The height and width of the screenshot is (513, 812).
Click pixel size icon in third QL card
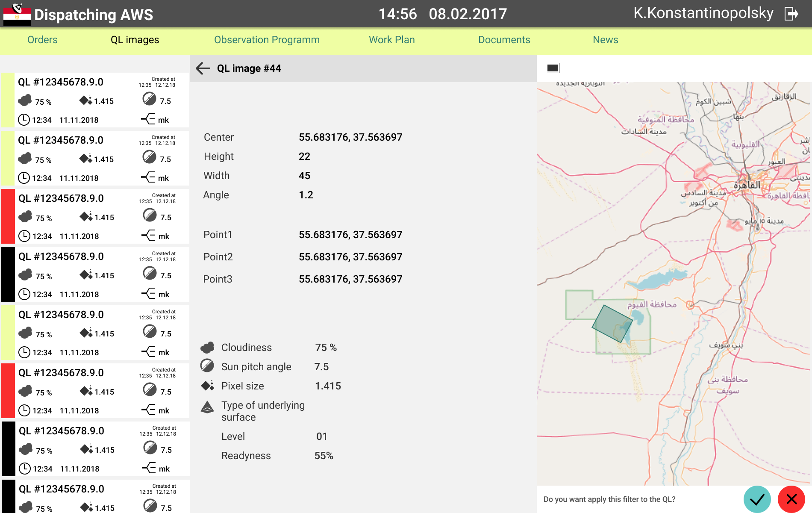tap(86, 216)
